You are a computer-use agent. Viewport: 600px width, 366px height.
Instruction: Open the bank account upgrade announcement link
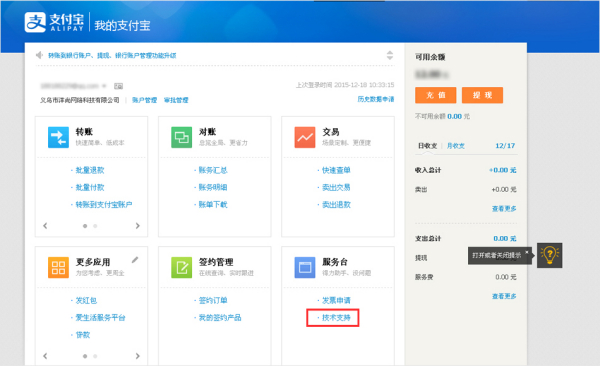coord(112,56)
